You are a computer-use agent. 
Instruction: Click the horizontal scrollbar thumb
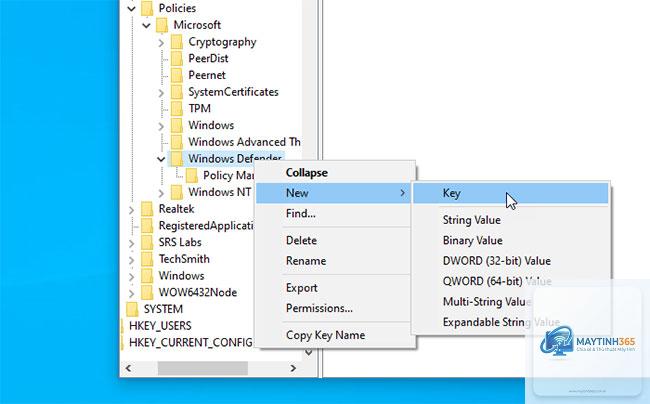coord(203,368)
